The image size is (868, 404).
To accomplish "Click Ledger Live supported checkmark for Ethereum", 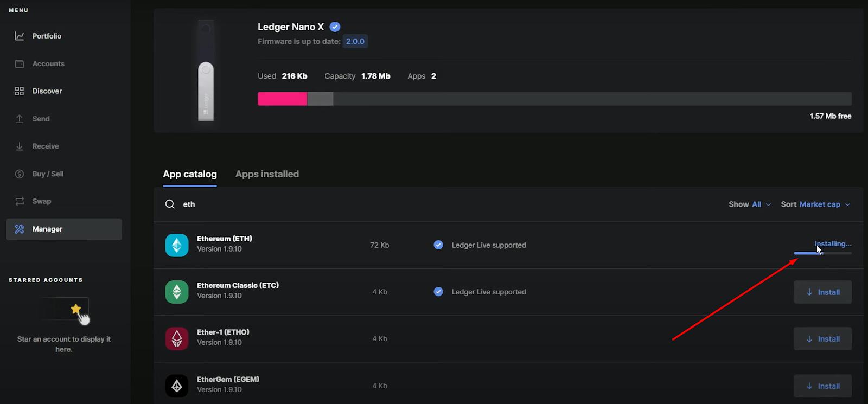I will [x=438, y=245].
